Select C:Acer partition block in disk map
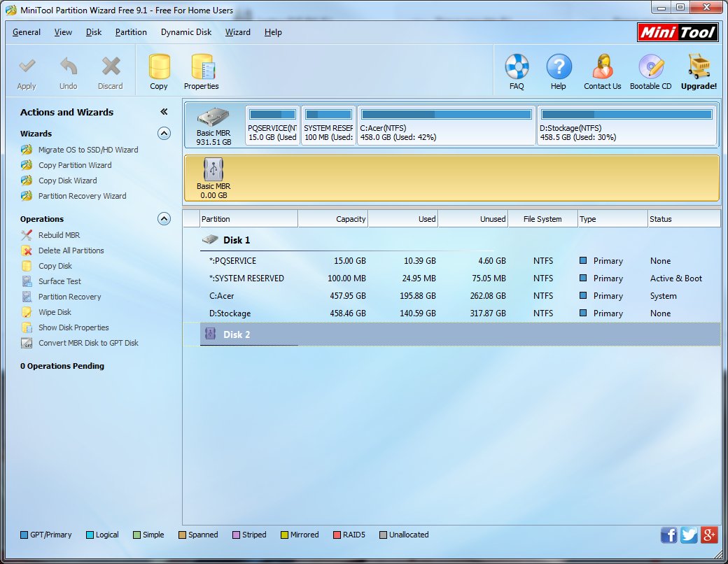Image resolution: width=728 pixels, height=564 pixels. pyautogui.click(x=446, y=126)
